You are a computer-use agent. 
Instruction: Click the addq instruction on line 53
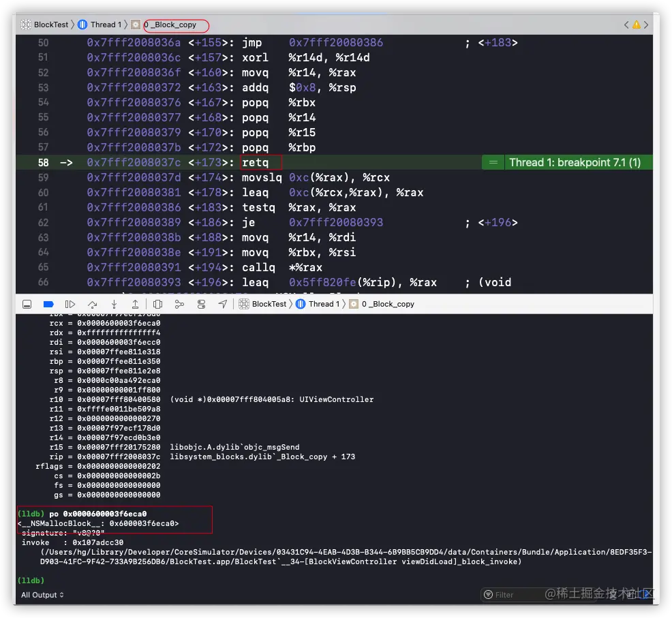256,88
